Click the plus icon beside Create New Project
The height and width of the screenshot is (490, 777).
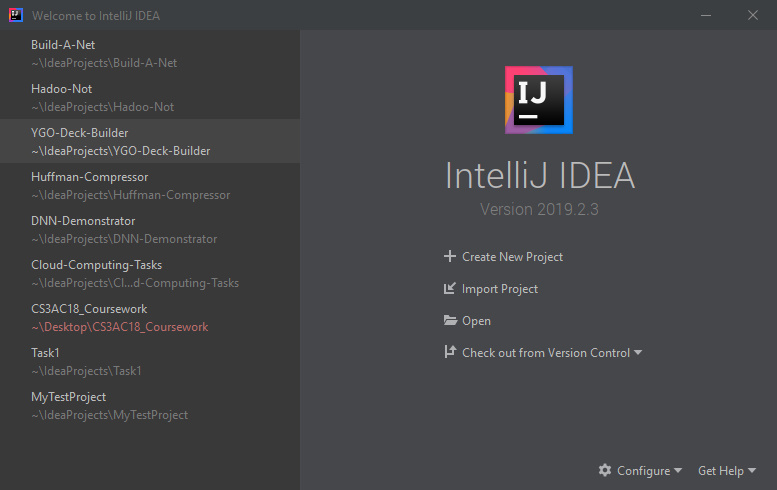450,257
